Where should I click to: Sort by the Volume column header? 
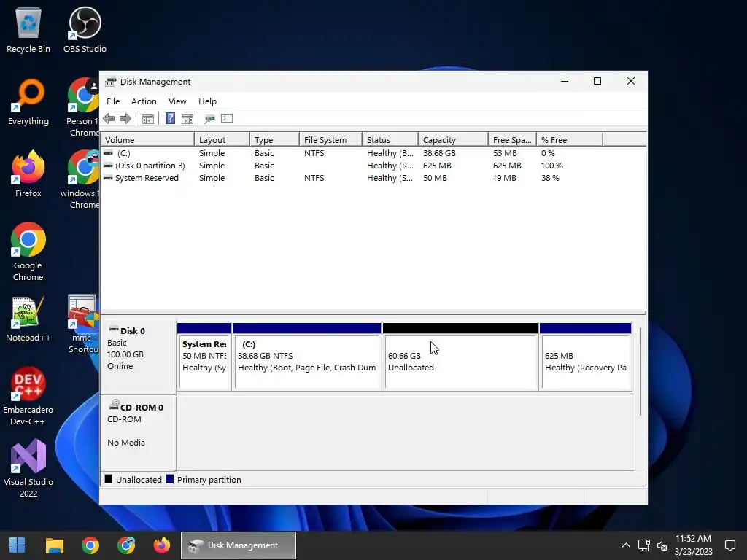(147, 139)
